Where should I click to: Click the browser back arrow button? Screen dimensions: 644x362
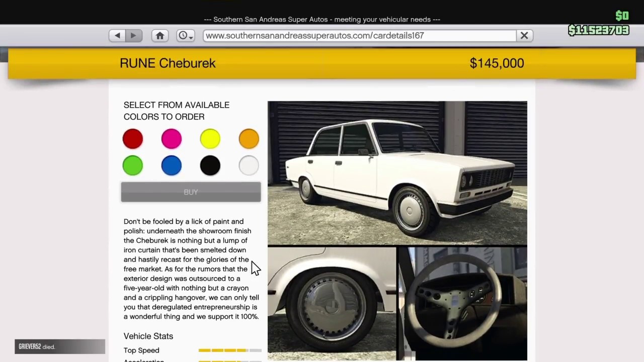point(117,35)
